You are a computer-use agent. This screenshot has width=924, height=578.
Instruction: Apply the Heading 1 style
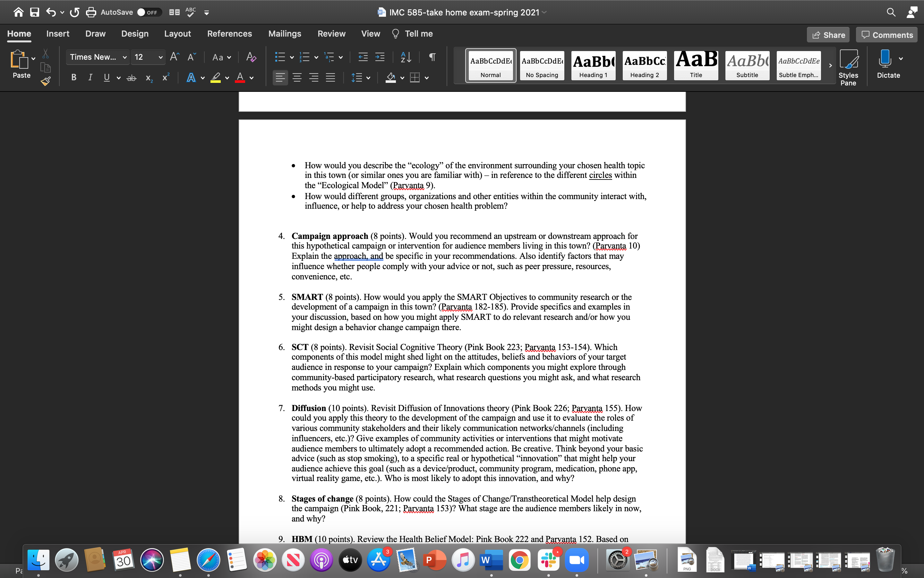593,66
